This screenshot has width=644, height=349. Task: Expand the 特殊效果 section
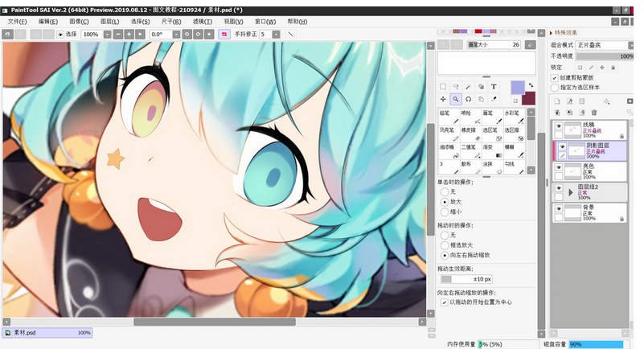[552, 33]
